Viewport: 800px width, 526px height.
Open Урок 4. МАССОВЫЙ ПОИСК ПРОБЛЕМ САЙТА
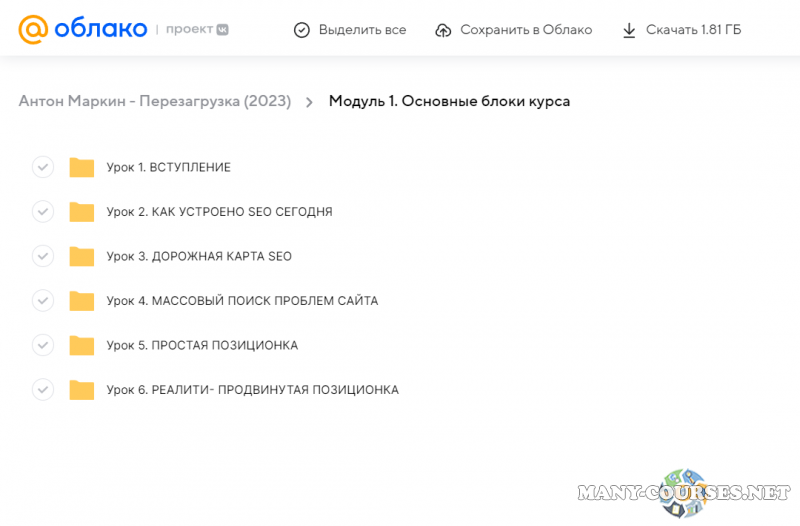point(242,300)
